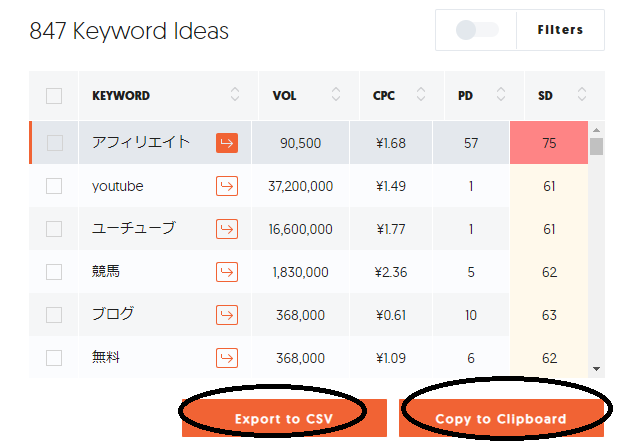Open keyword details arrow for 無料
Screen dimensions: 630x444
tap(227, 358)
